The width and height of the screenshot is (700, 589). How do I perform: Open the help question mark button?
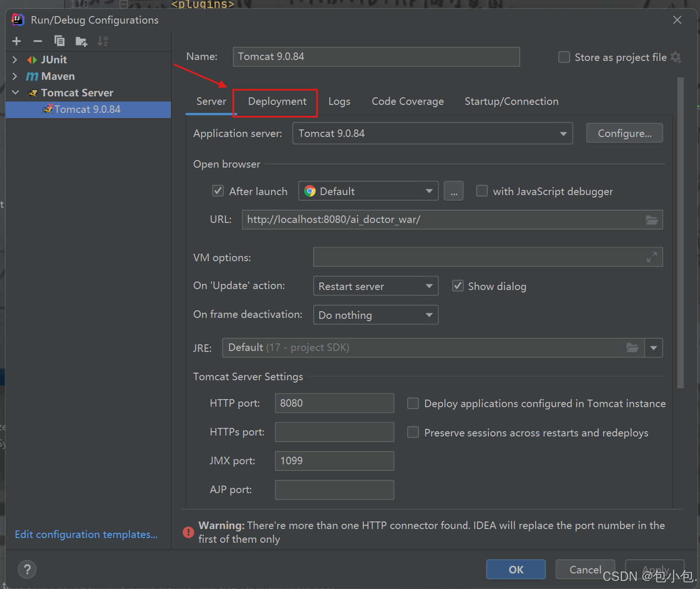[x=27, y=569]
